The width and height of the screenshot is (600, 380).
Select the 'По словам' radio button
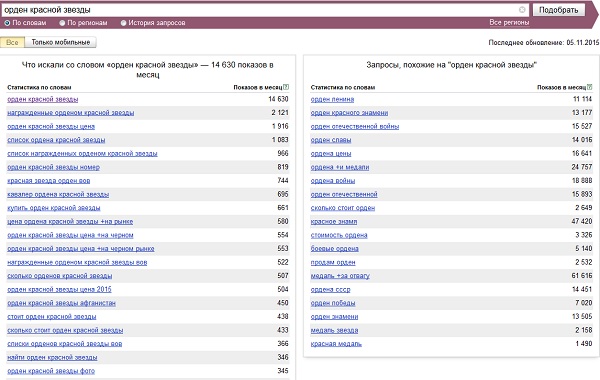click(x=7, y=23)
